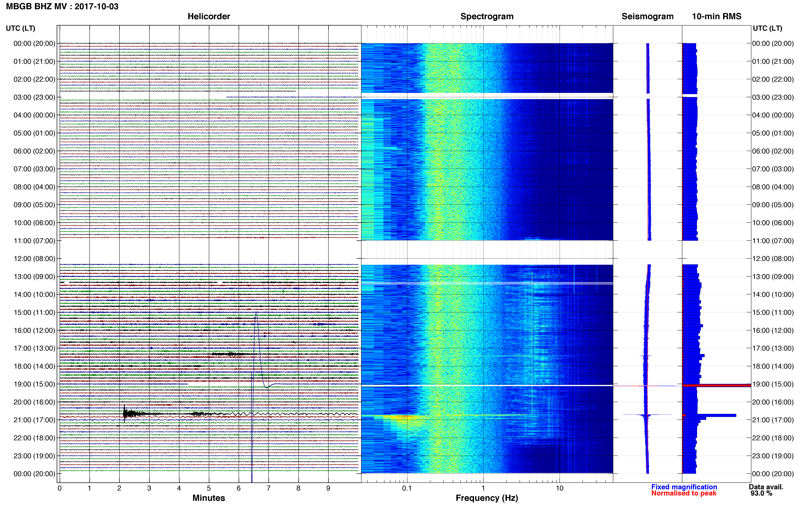The image size is (812, 508).
Task: Click the 'Data avail.' label
Action: point(766,487)
